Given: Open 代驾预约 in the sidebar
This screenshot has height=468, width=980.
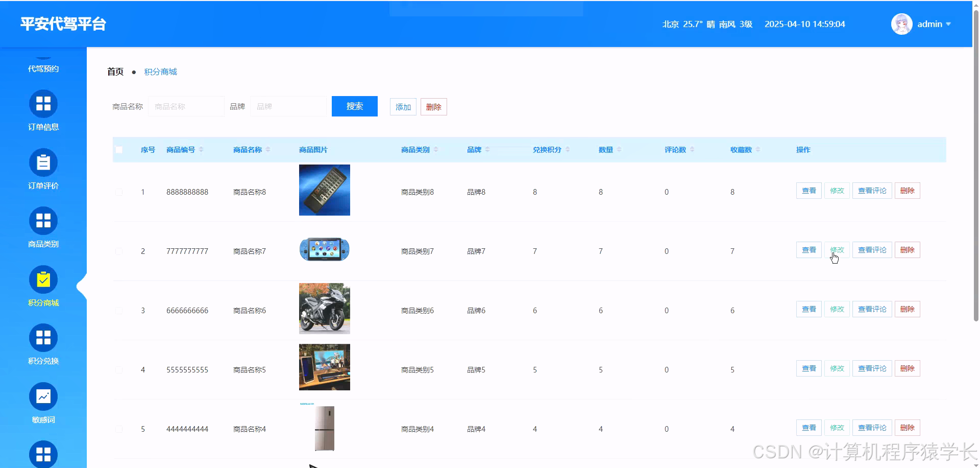Looking at the screenshot, I should [x=43, y=68].
